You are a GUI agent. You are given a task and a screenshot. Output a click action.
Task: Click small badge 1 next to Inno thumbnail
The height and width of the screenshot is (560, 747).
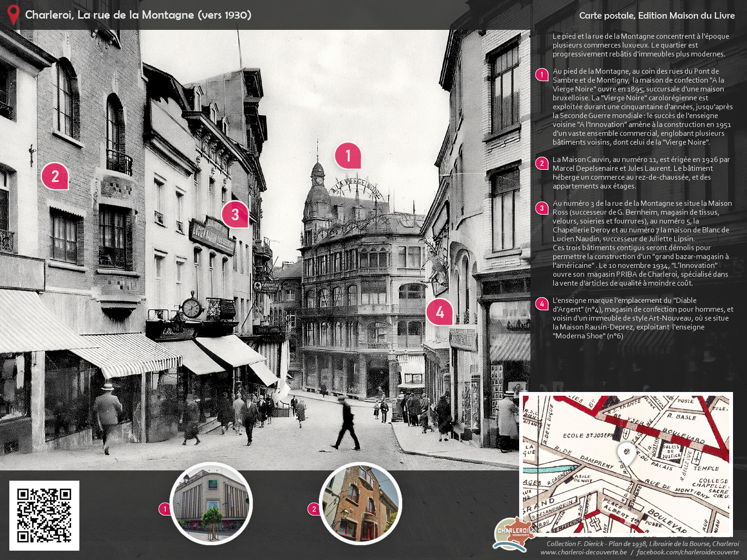point(164,509)
